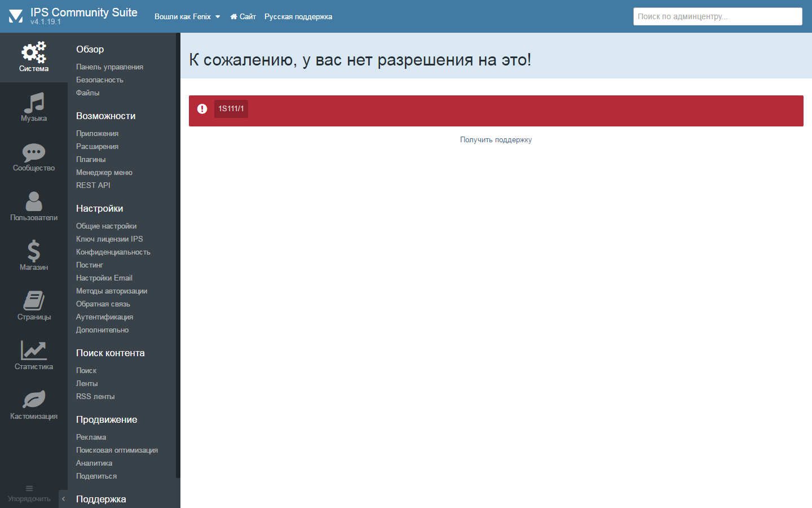Focus the Поиск по админцентру search field
The height and width of the screenshot is (508, 812).
tap(717, 16)
